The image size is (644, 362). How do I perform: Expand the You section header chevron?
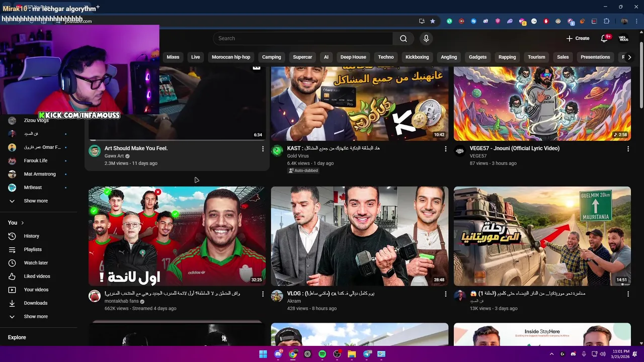(x=22, y=223)
